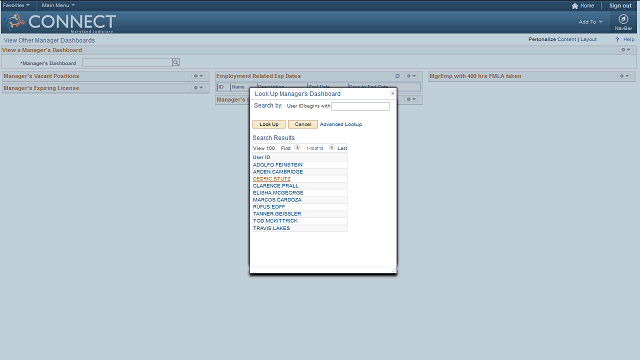Select user TANNER.GEISSLER
This screenshot has height=360, width=640.
coord(277,214)
